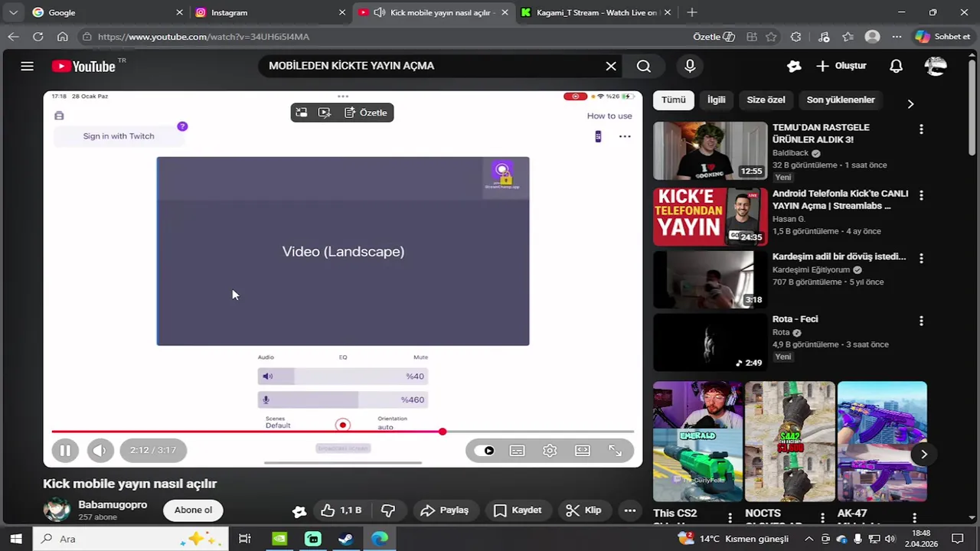Screen dimensions: 980x551
Task: Open the TEMU'DAN RASTGELE ÜRÜNLER video thumbnail
Action: 710,151
